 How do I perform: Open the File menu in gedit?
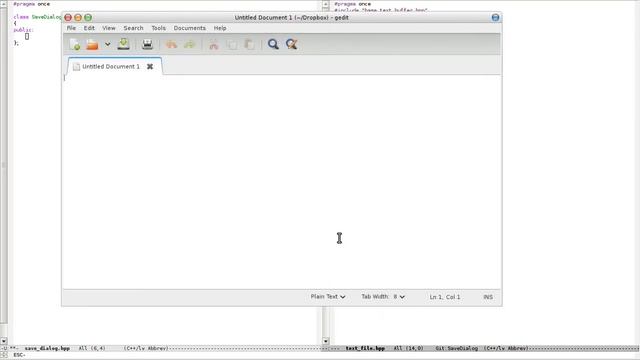(x=71, y=28)
